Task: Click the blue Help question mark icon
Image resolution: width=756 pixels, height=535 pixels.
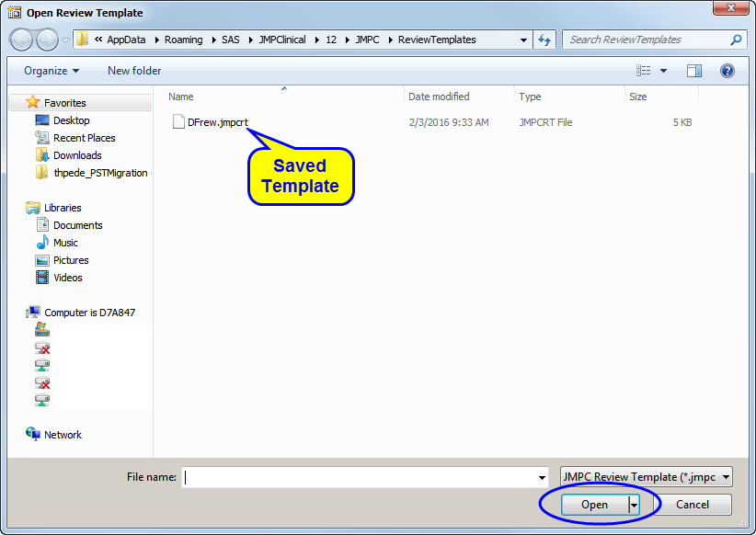Action: click(727, 71)
